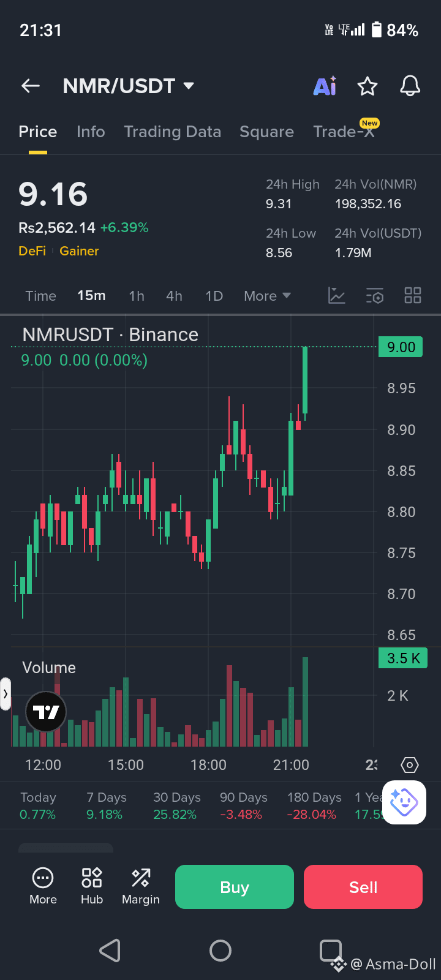Viewport: 441px width, 980px height.
Task: Tap 24h Vol(NMR) value 198,352.16
Action: point(368,204)
